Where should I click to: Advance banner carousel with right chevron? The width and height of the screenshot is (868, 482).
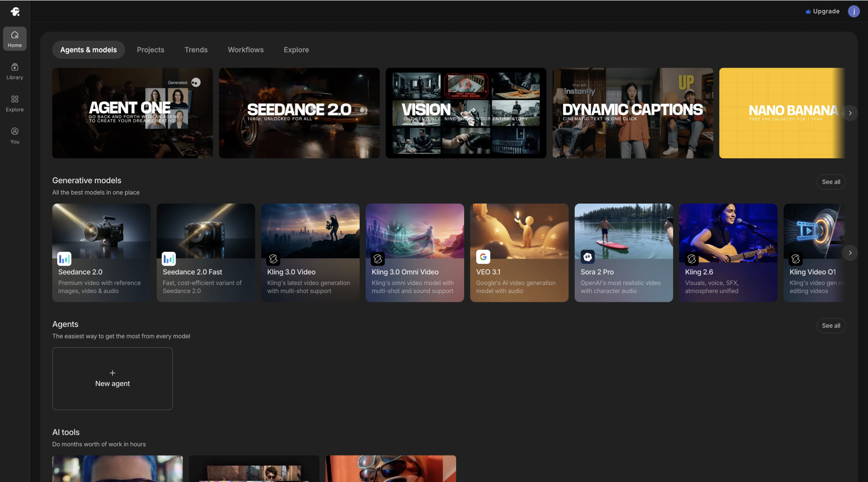pyautogui.click(x=850, y=113)
